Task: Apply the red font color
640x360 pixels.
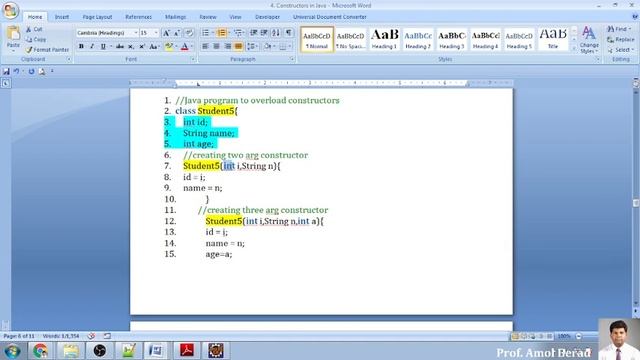Action: (x=184, y=47)
